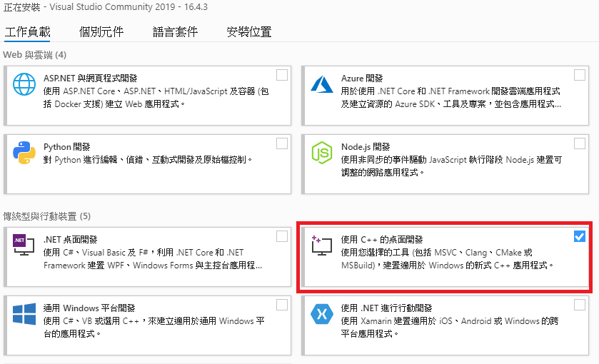
Task: Click the Python workload description text
Action: (148, 160)
